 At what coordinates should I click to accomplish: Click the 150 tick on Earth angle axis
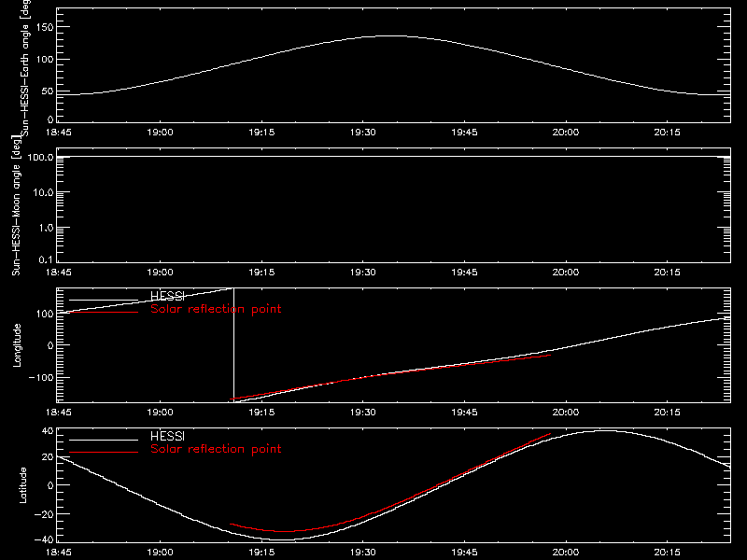pos(44,27)
